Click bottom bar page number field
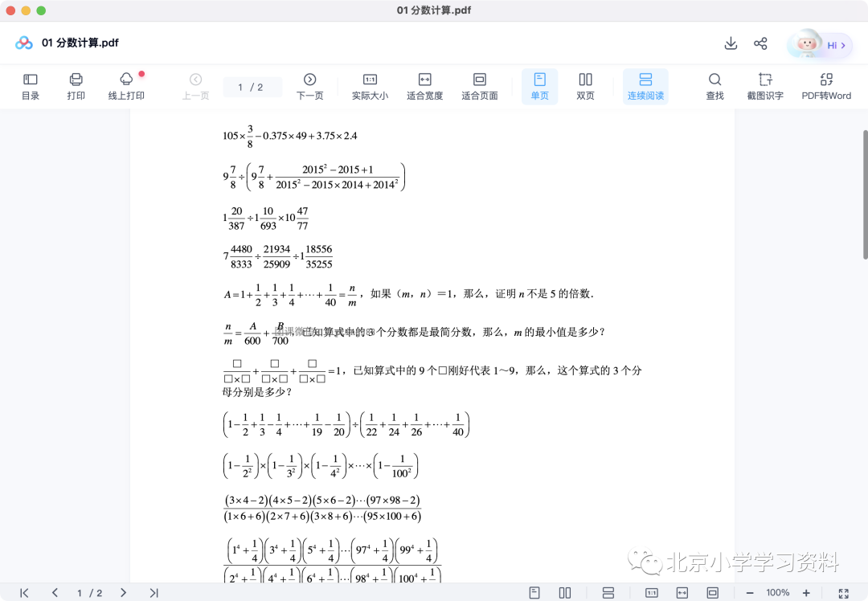 (x=89, y=593)
